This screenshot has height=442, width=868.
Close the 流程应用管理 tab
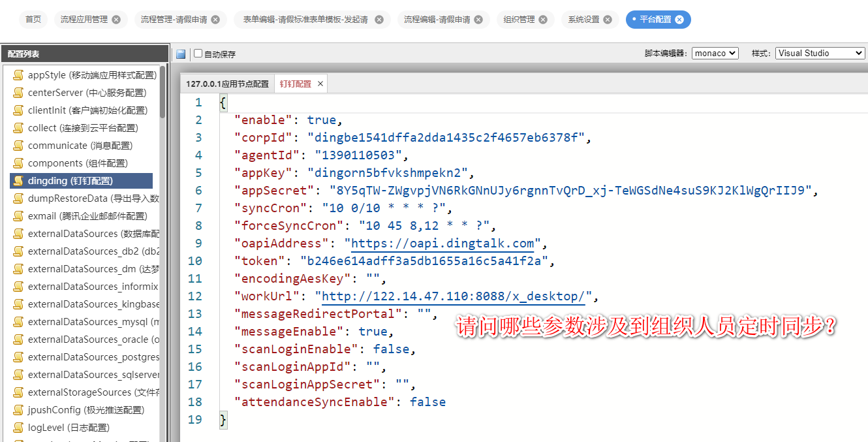(x=116, y=20)
